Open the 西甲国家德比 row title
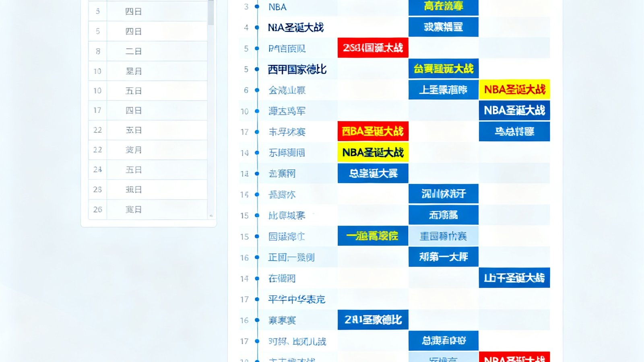Image resolution: width=644 pixels, height=362 pixels. pyautogui.click(x=297, y=69)
